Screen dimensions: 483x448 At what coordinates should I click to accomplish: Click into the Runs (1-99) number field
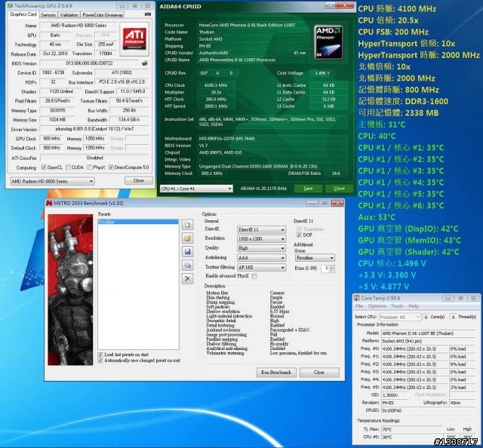click(325, 268)
